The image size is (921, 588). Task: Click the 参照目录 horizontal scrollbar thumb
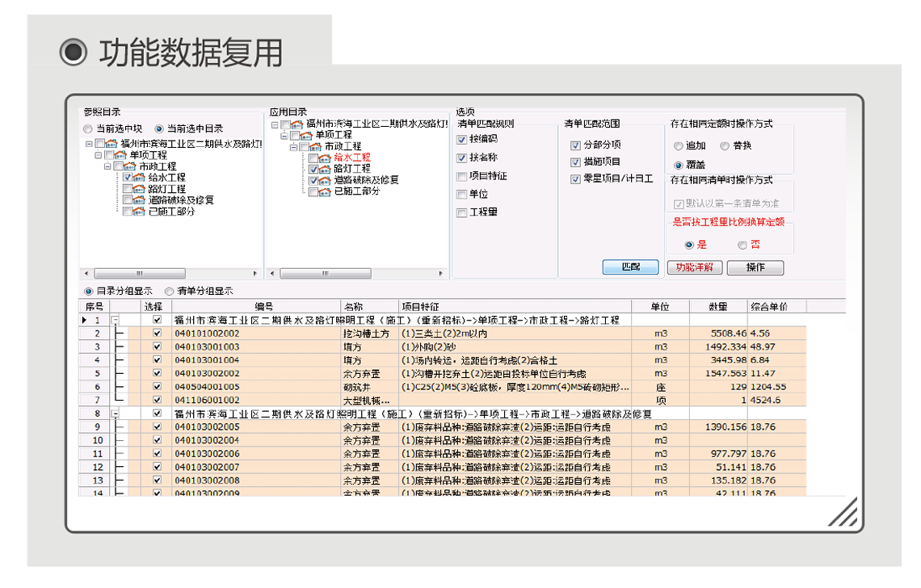pos(140,273)
